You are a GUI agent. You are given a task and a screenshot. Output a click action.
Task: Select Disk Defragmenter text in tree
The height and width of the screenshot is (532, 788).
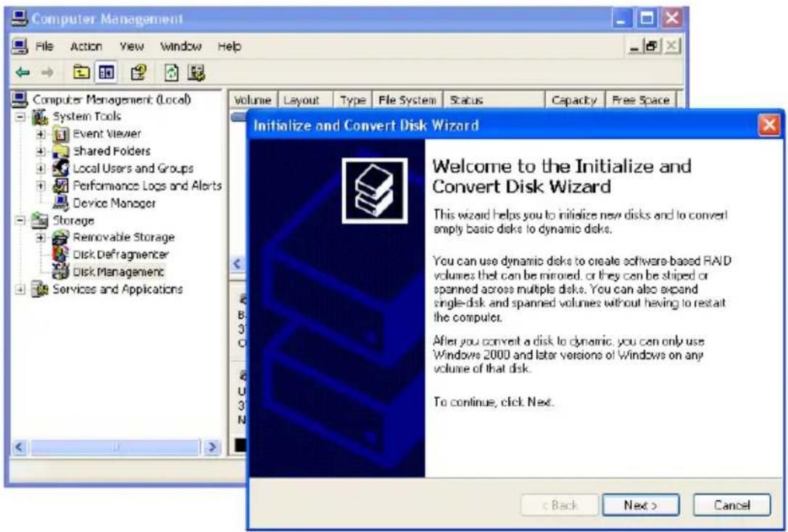point(120,254)
